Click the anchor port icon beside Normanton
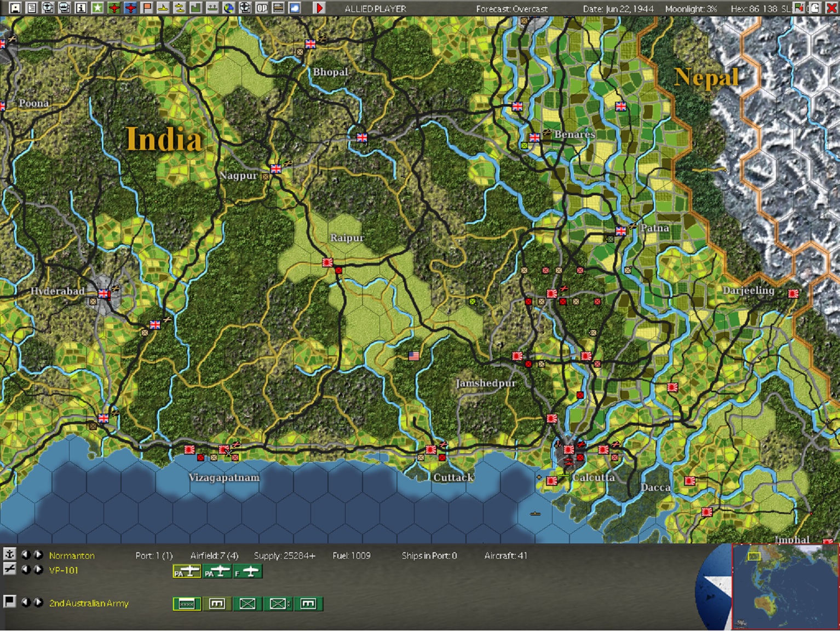 [9, 554]
